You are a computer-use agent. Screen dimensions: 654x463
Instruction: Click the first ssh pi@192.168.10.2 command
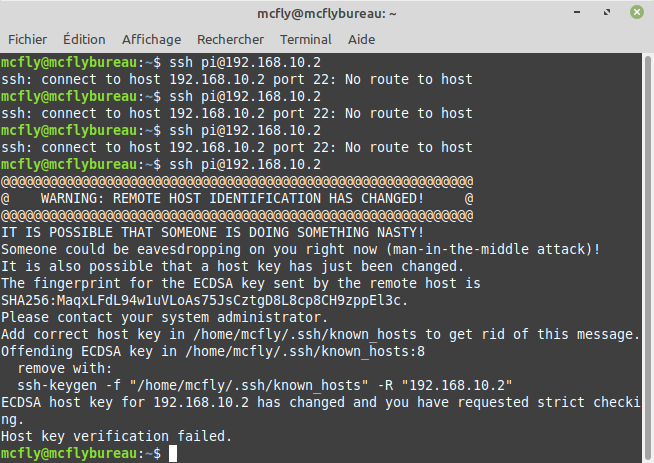[245, 63]
